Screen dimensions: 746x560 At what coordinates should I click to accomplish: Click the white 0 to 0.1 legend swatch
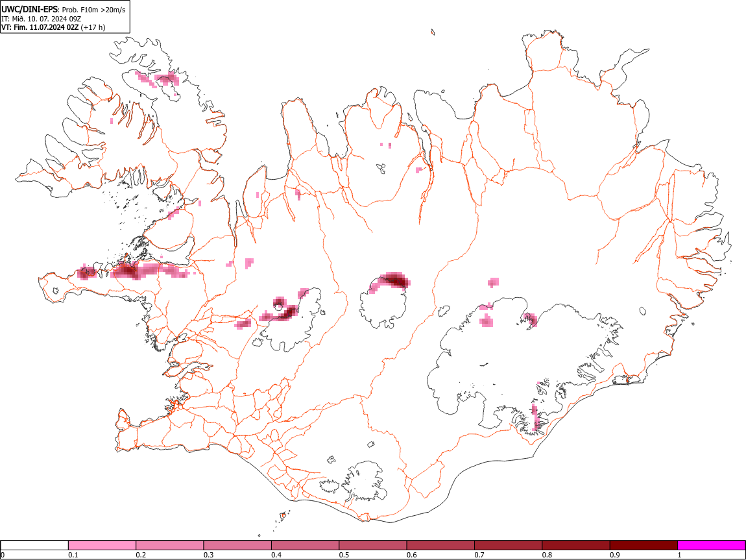(34, 545)
